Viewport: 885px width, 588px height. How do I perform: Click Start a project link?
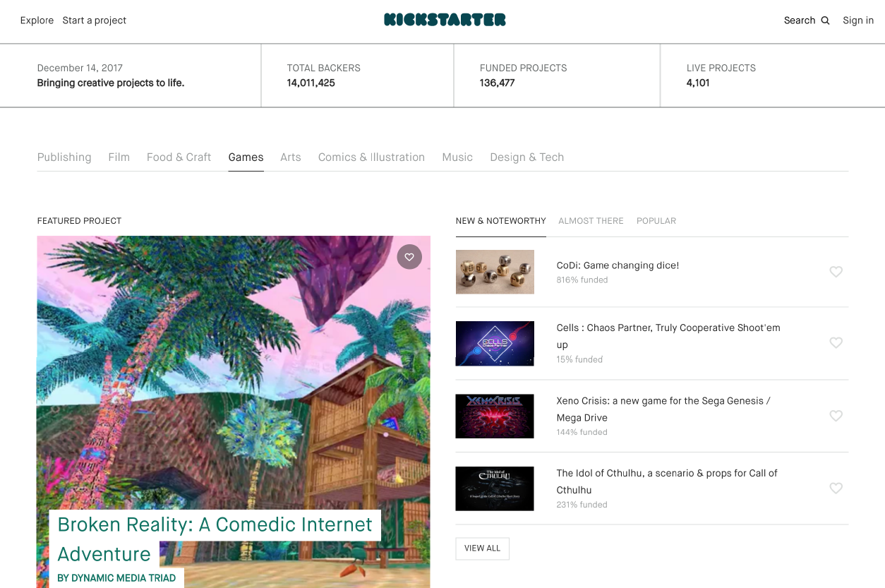click(95, 20)
